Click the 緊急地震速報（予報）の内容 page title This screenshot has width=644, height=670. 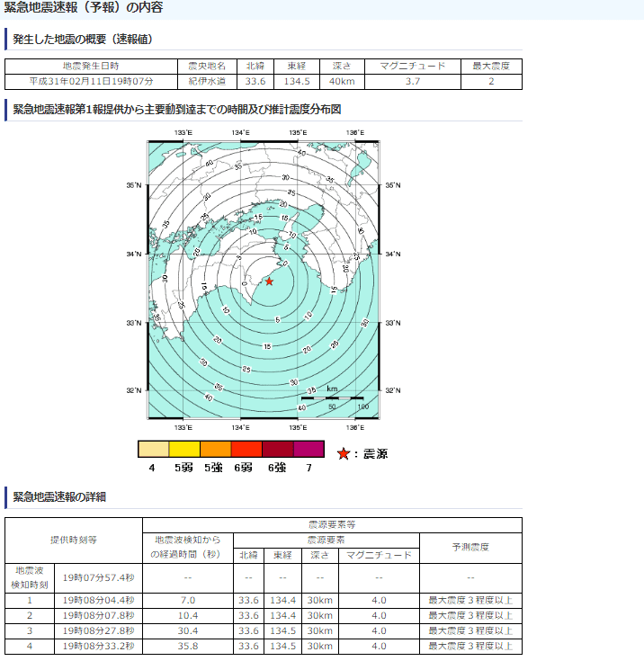[x=84, y=8]
